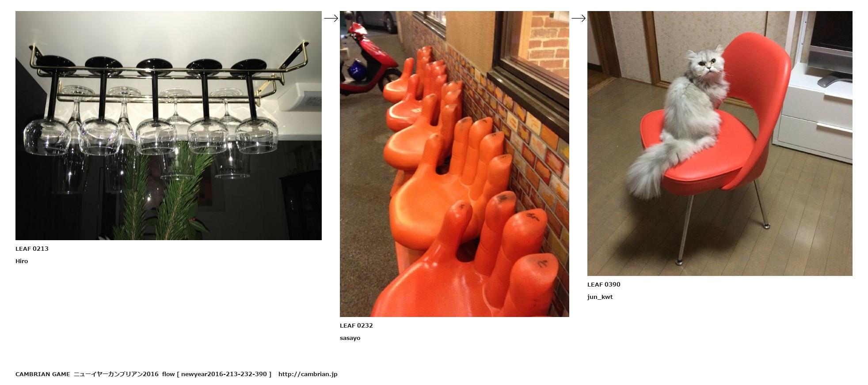Open the cat on red chair photo

click(x=720, y=143)
